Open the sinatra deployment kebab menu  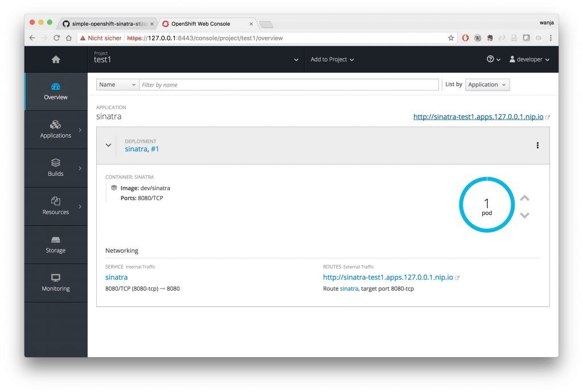coord(537,145)
